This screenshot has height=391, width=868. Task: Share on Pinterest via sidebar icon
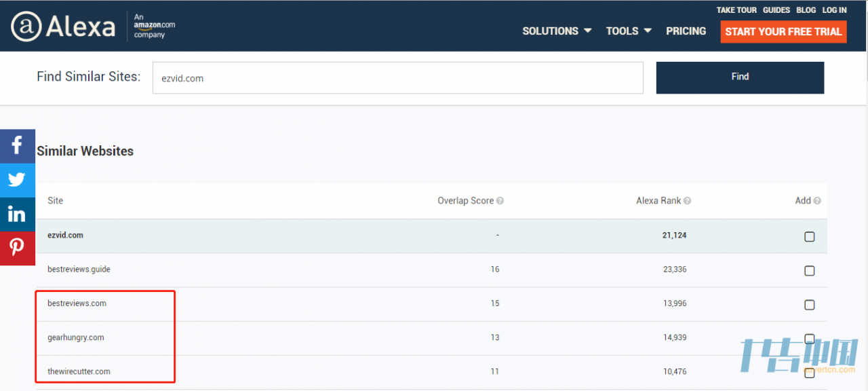pos(18,248)
